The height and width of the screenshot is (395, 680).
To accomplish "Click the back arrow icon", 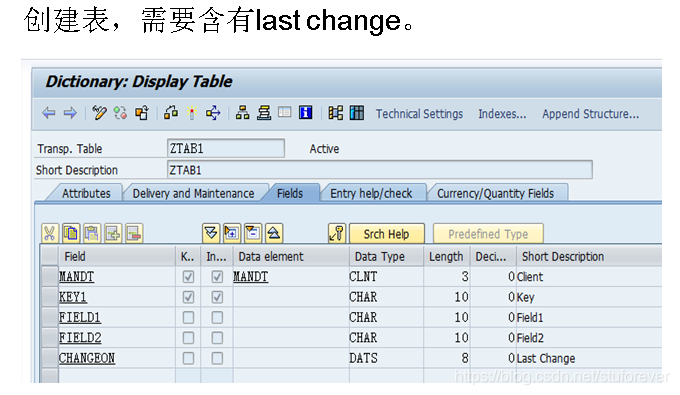I will point(49,114).
